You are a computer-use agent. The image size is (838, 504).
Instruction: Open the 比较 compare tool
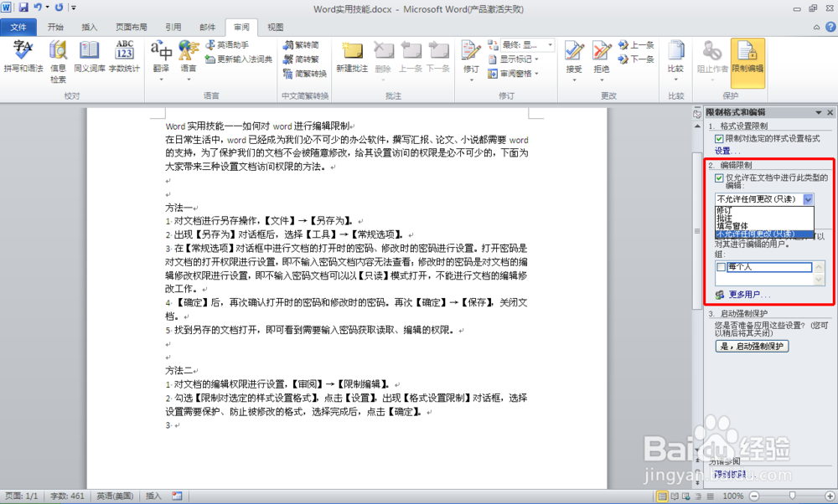(675, 60)
